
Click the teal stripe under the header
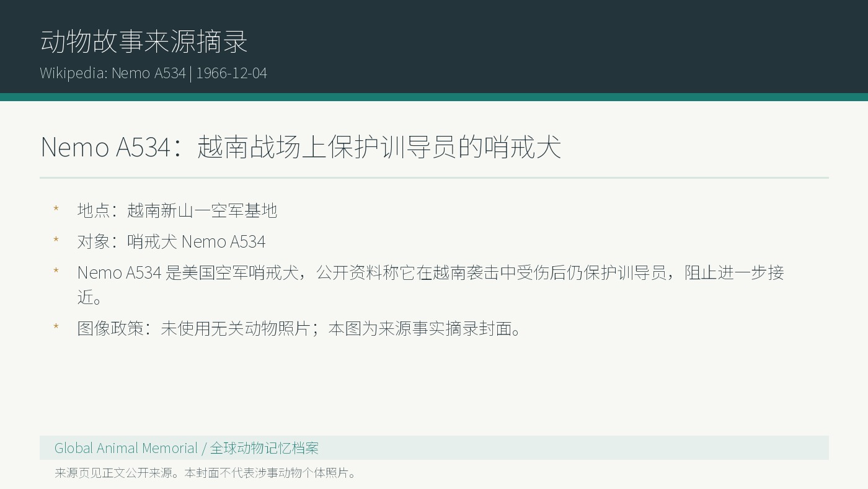(x=434, y=97)
